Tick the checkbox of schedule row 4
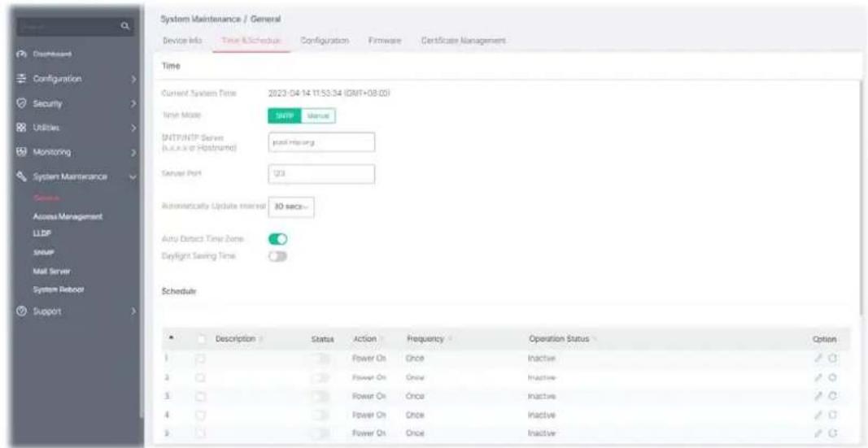The width and height of the screenshot is (868, 448). [200, 415]
